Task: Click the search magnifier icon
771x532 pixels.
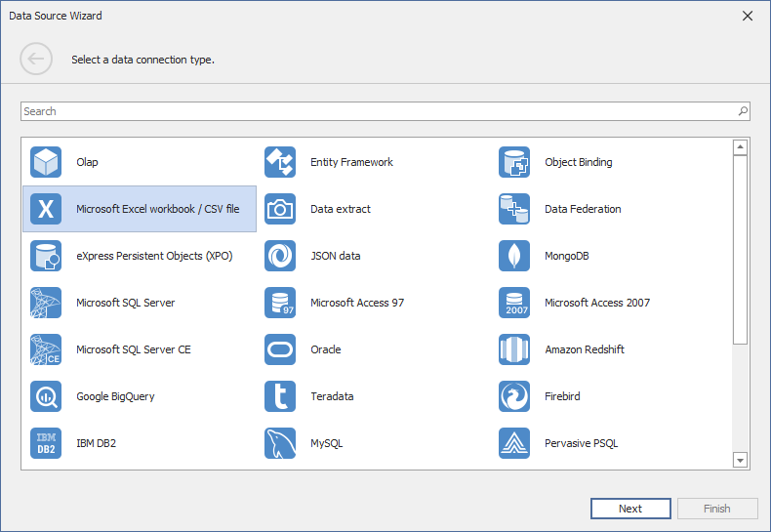Action: pyautogui.click(x=743, y=111)
